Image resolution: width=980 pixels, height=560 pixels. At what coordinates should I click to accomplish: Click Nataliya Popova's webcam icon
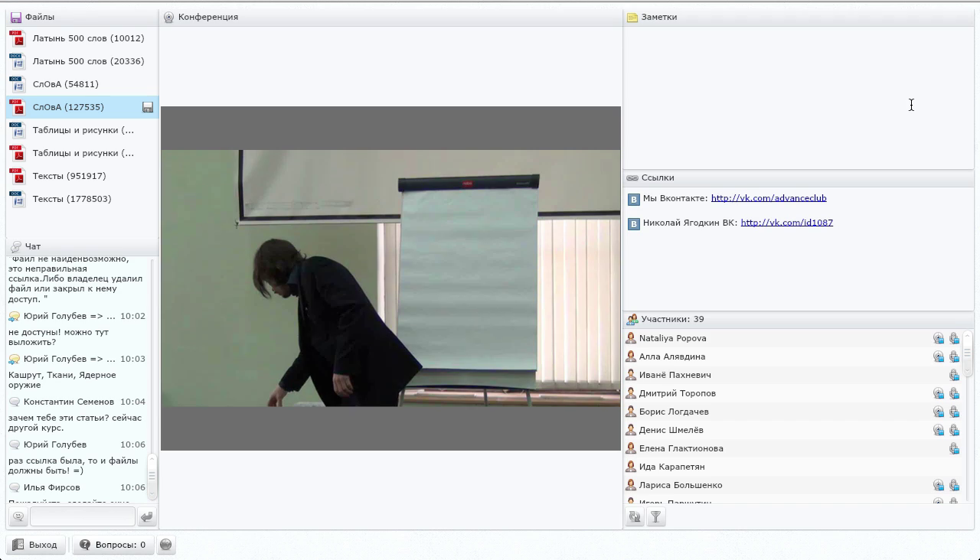coord(938,338)
